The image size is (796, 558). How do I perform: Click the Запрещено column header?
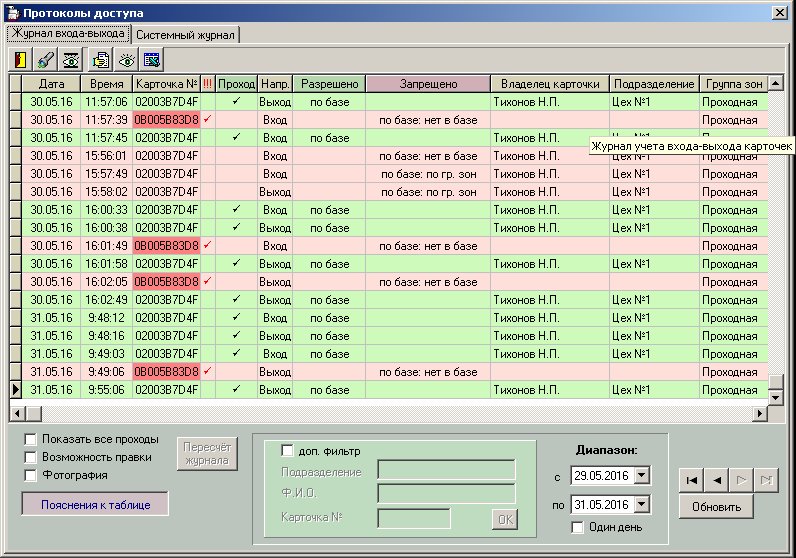428,84
